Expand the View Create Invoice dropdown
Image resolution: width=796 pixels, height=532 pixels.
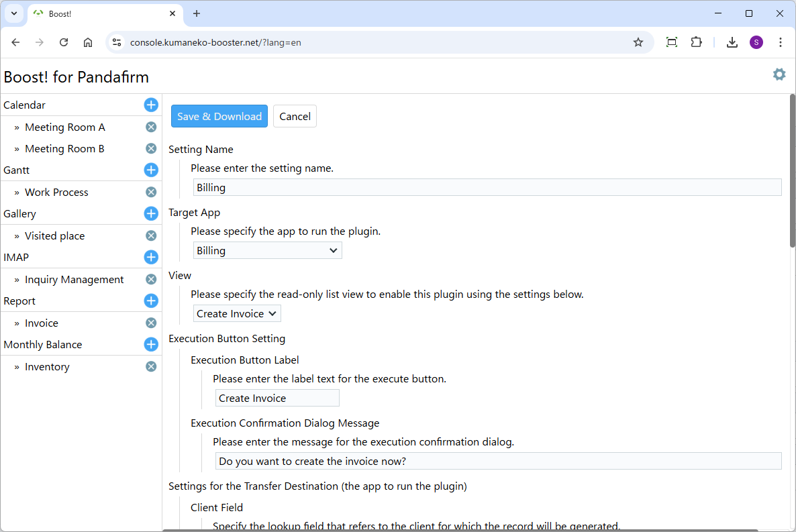[x=237, y=313]
